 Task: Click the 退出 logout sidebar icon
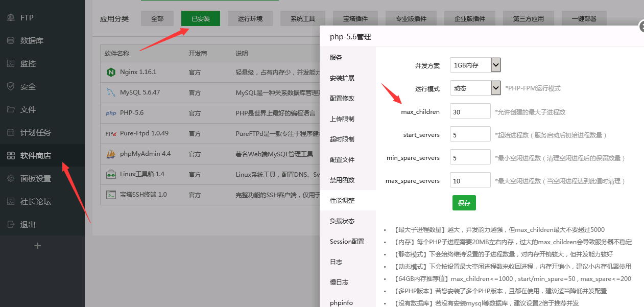pyautogui.click(x=11, y=224)
